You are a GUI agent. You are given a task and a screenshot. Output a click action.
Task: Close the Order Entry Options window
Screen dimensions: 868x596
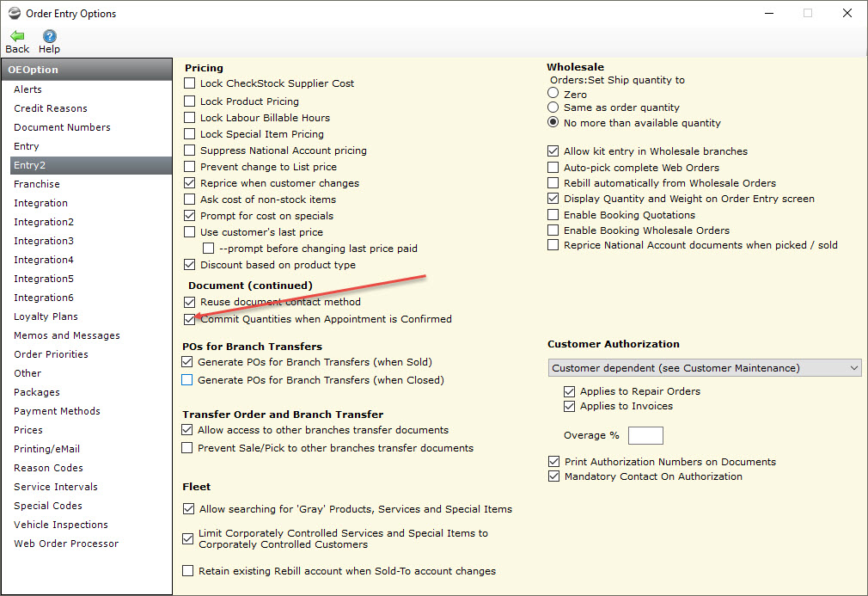point(847,13)
